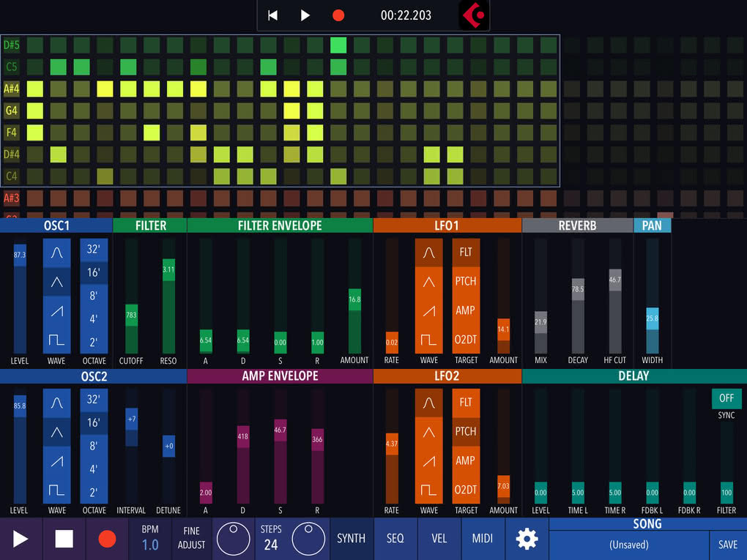The height and width of the screenshot is (560, 747).
Task: Stop the sequencer with the square stop button
Action: [64, 539]
